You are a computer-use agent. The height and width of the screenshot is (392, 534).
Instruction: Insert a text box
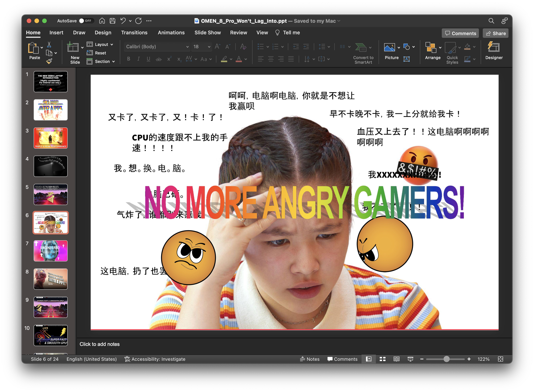pyautogui.click(x=407, y=59)
